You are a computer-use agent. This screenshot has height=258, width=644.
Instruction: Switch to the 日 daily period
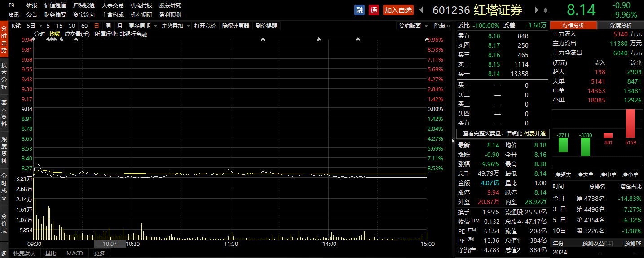pos(96,26)
